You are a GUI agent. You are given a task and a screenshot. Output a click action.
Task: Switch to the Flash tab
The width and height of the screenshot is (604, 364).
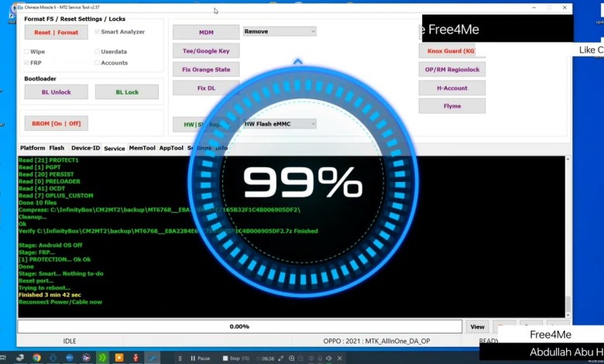[57, 148]
